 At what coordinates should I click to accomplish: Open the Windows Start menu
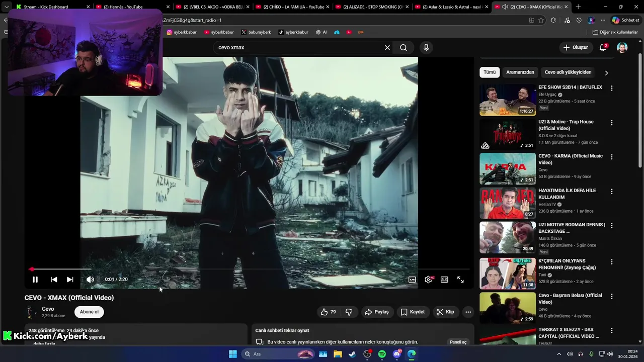233,354
